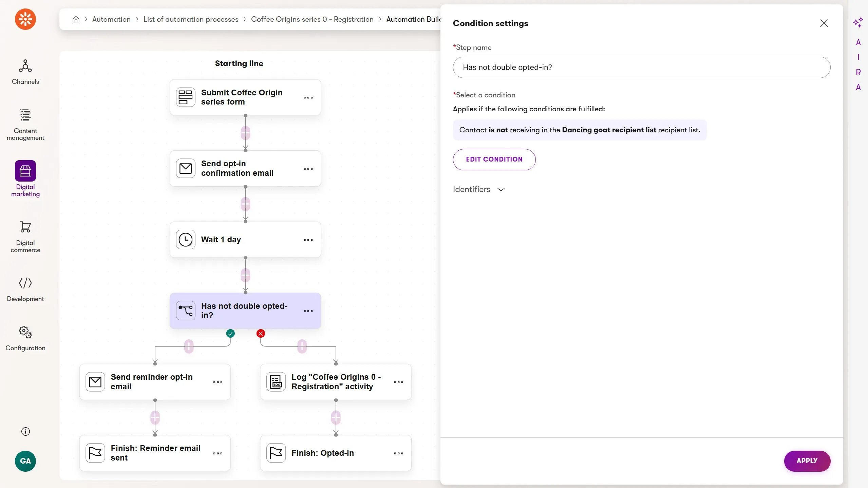Open options menu for Finish: Opted-in step
Screen dimensions: 868x488
pyautogui.click(x=398, y=453)
